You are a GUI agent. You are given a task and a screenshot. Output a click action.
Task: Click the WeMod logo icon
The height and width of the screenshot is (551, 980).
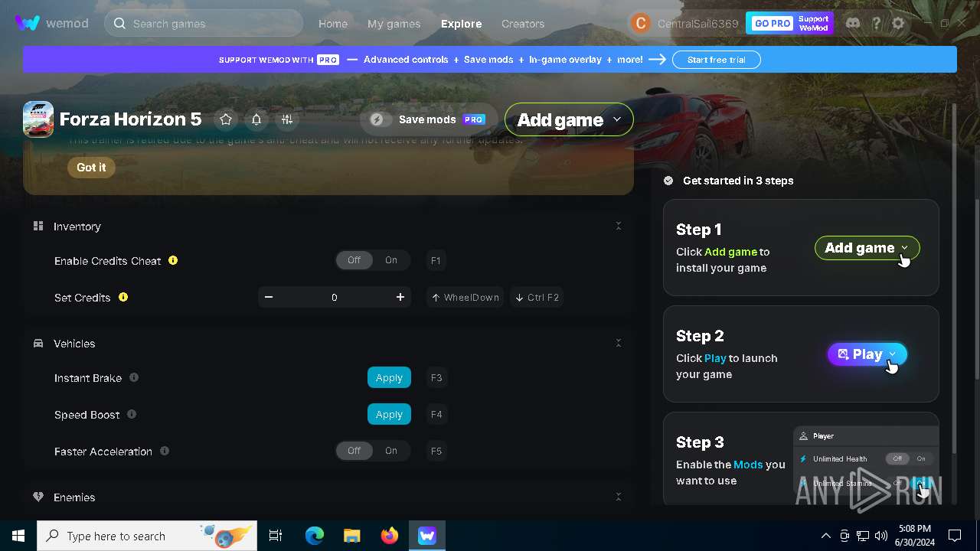pyautogui.click(x=28, y=23)
